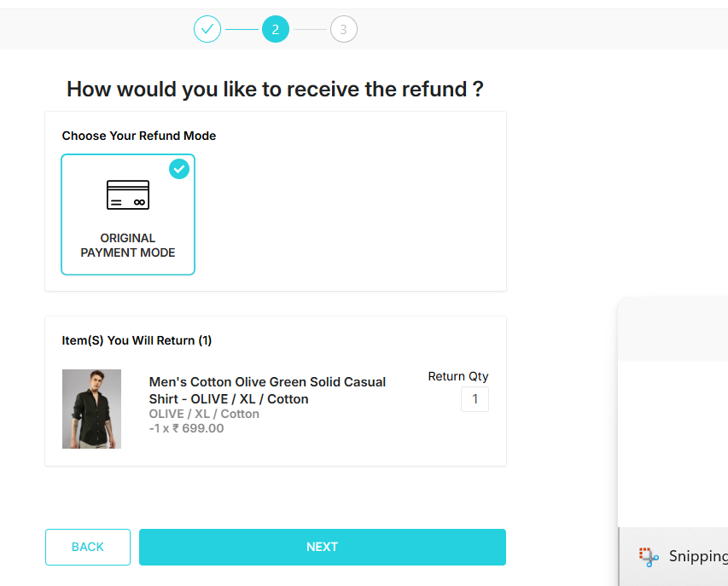Jump to step 3 circle
Image resolution: width=728 pixels, height=586 pixels.
(343, 30)
